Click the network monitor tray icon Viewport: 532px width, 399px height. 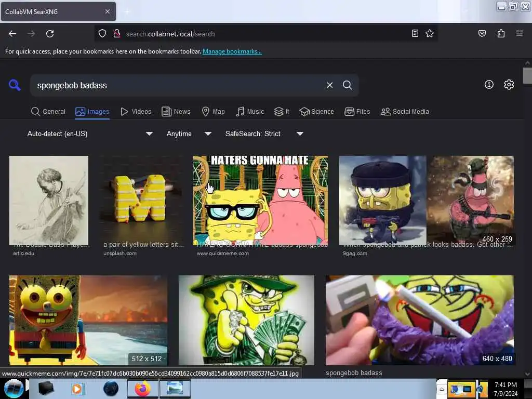point(461,389)
